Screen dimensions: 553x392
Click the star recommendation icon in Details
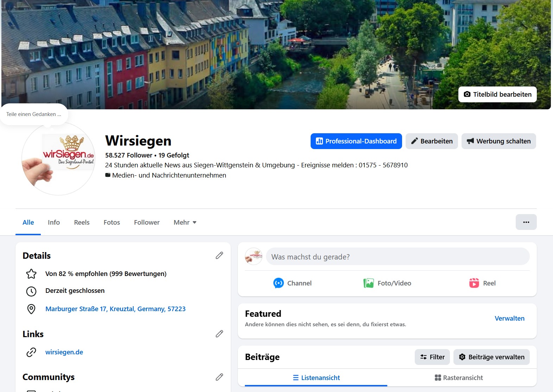click(31, 274)
